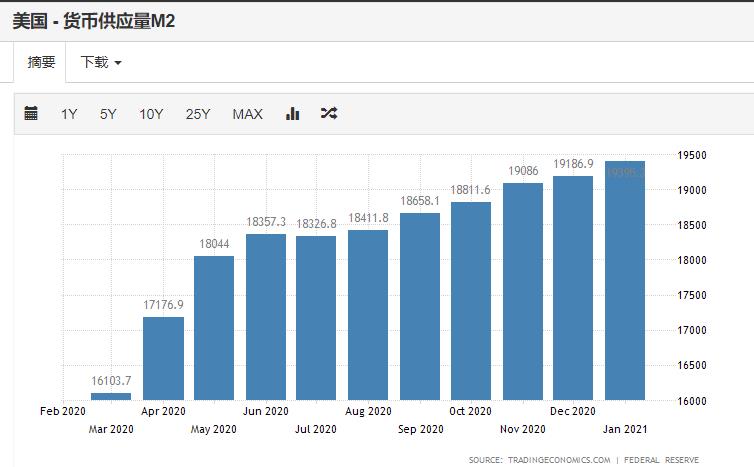Click the bar chart type icon
The width and height of the screenshot is (754, 467).
point(293,114)
